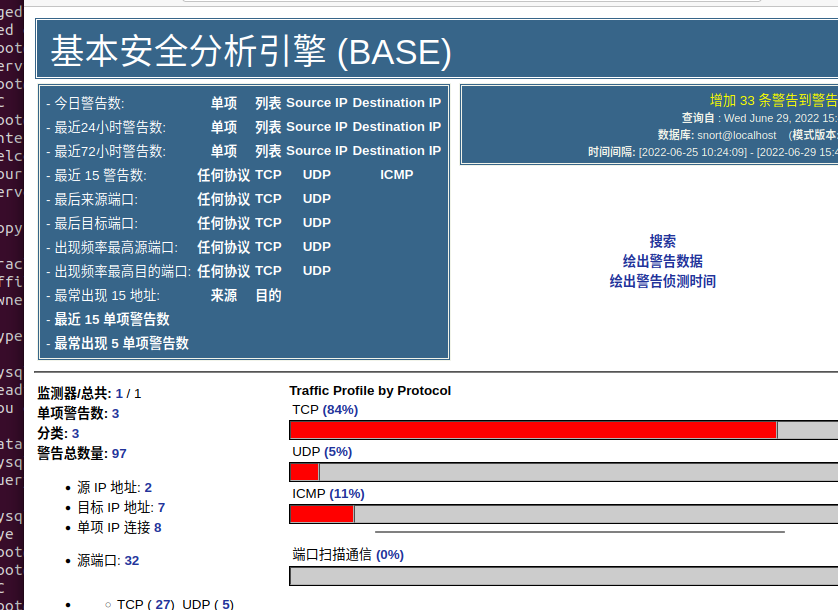Click the TCP traffic red progress bar

(533, 430)
